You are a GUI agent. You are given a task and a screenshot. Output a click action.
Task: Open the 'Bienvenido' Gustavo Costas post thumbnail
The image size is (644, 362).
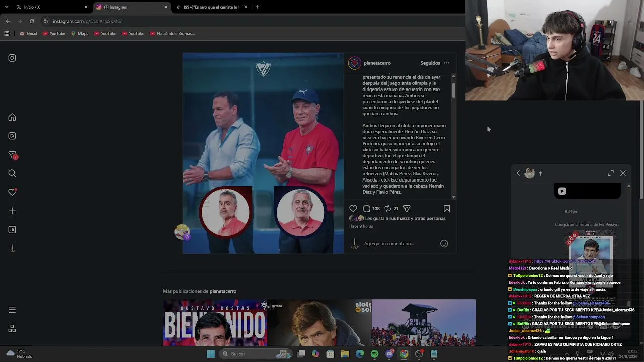tap(215, 323)
